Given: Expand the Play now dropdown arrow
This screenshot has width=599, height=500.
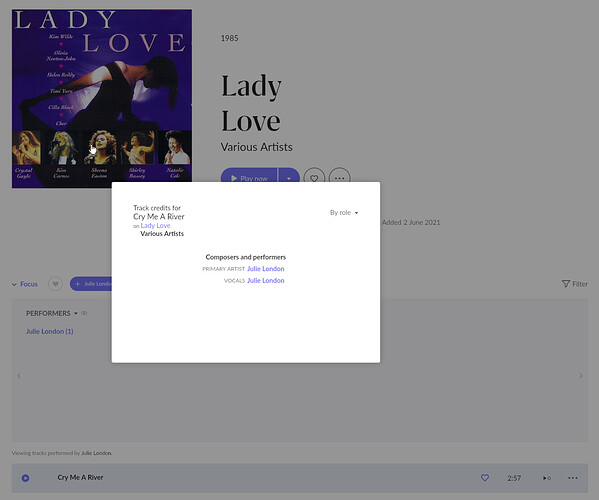Looking at the screenshot, I should 289,178.
